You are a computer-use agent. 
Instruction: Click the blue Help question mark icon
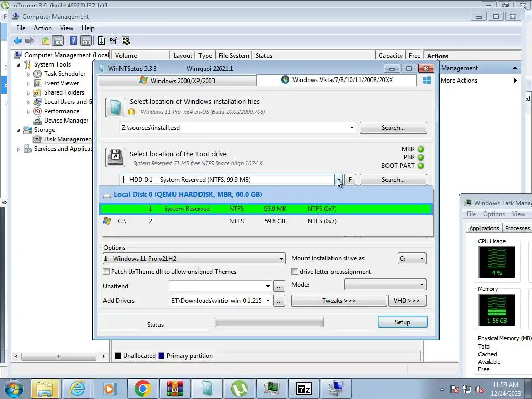(x=73, y=41)
